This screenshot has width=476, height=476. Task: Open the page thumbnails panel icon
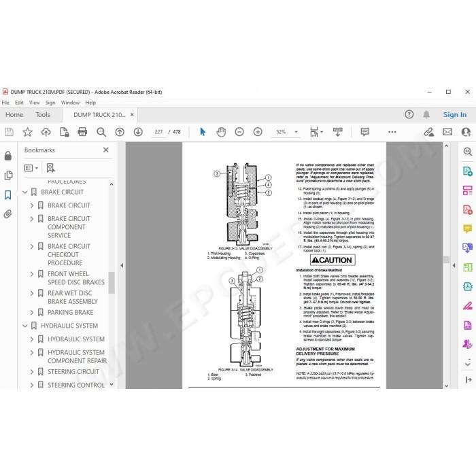pyautogui.click(x=8, y=175)
